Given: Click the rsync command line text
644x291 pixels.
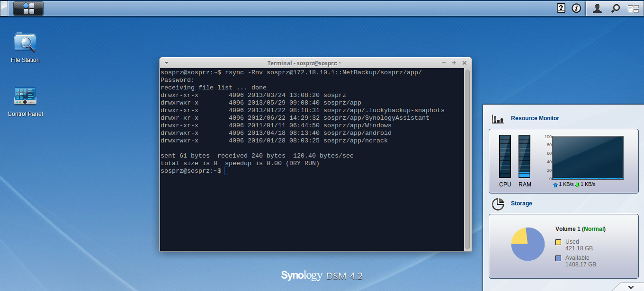Looking at the screenshot, I should coord(323,72).
